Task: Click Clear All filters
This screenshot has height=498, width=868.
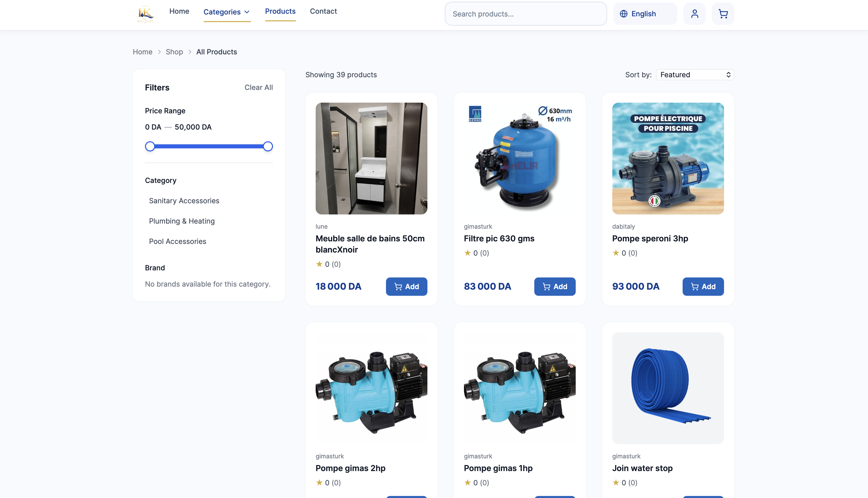Action: [x=259, y=88]
